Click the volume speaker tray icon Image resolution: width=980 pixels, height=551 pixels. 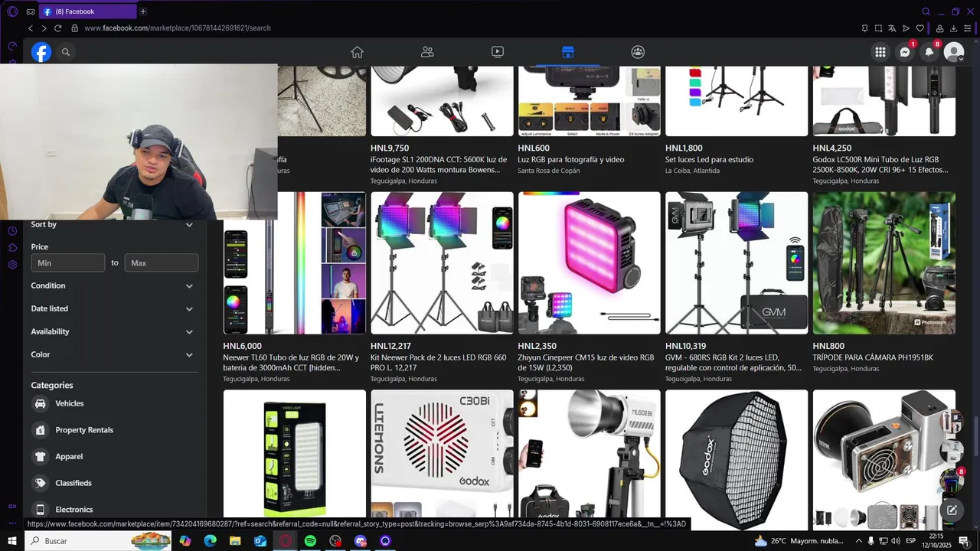(x=894, y=541)
